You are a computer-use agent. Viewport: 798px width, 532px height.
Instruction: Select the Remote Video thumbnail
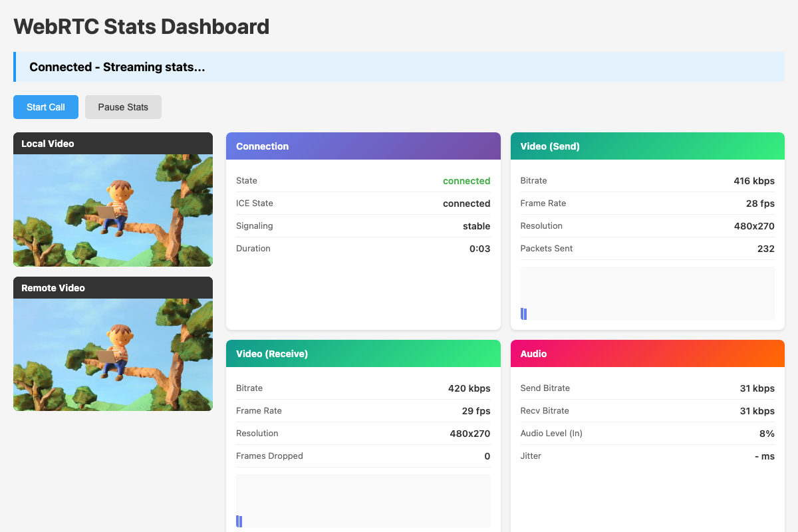tap(113, 354)
